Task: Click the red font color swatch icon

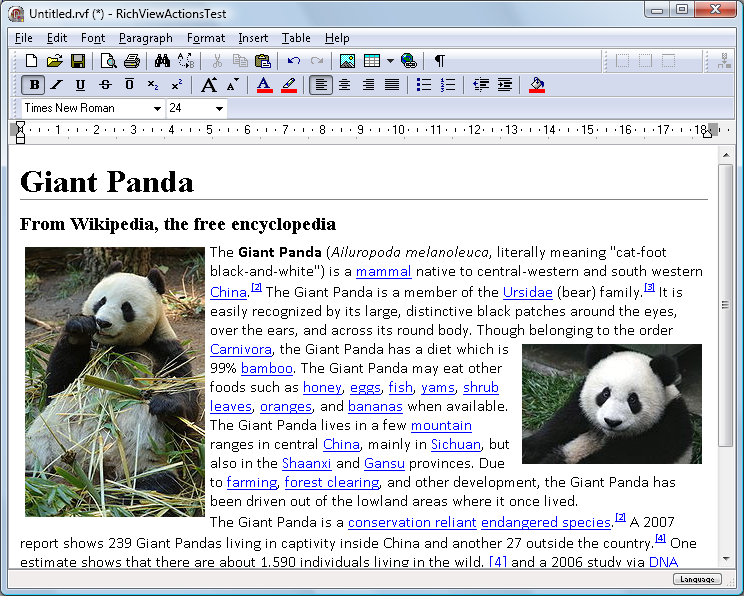Action: [x=264, y=85]
